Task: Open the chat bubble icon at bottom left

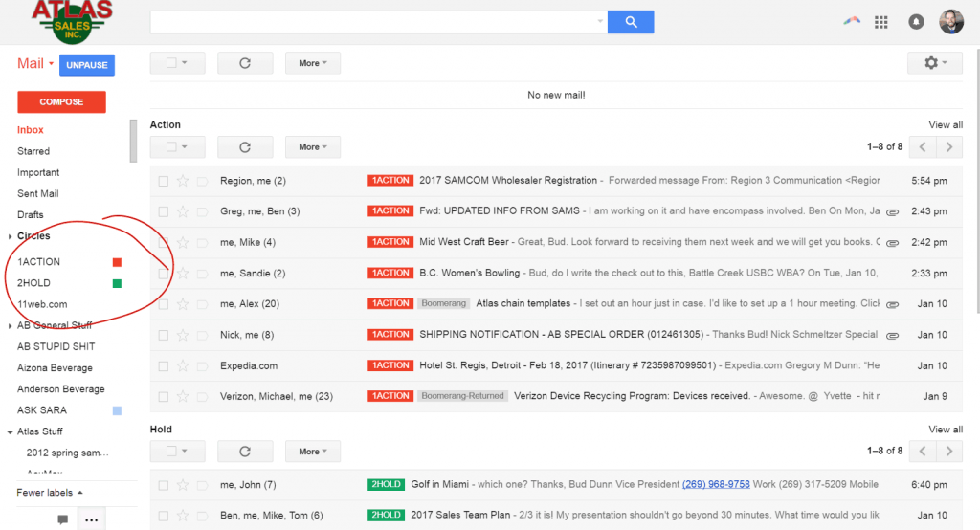Action: (62, 519)
